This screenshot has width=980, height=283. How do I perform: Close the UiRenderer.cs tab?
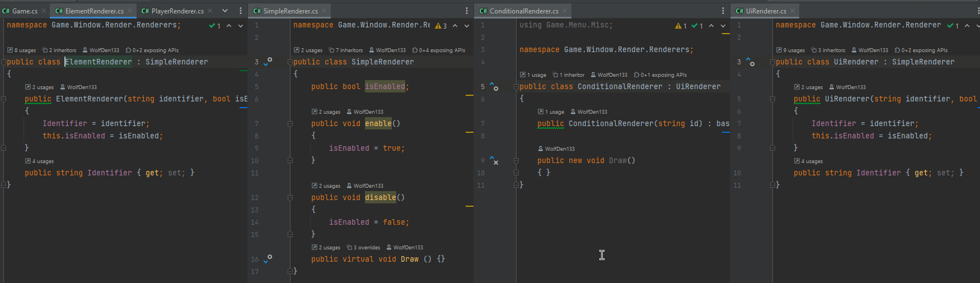click(x=793, y=11)
